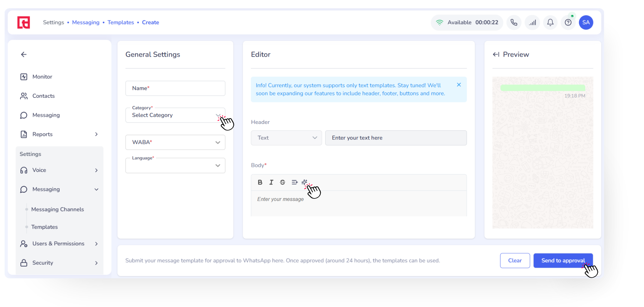Screen dimensions: 644x307
Task: Dismiss the info banner
Action: click(x=459, y=85)
